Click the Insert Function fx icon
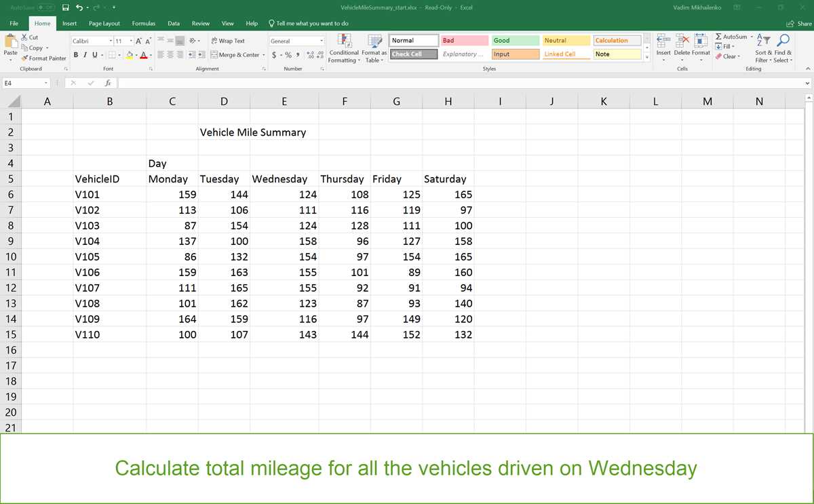 tap(108, 83)
